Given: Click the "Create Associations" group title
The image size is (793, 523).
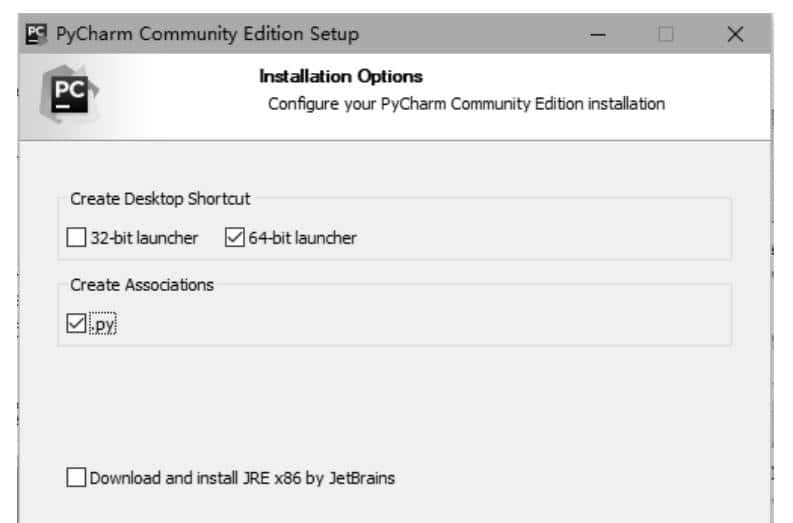Looking at the screenshot, I should point(142,285).
